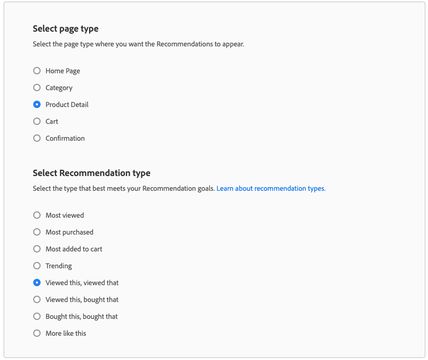
Task: Select the More like this option
Action: (37, 333)
